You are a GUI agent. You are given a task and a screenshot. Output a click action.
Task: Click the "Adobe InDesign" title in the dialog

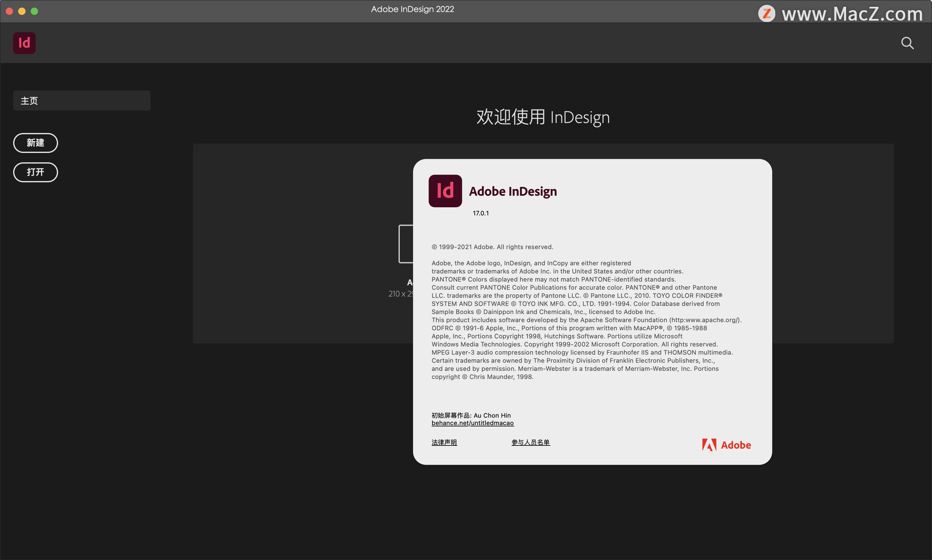(x=513, y=192)
